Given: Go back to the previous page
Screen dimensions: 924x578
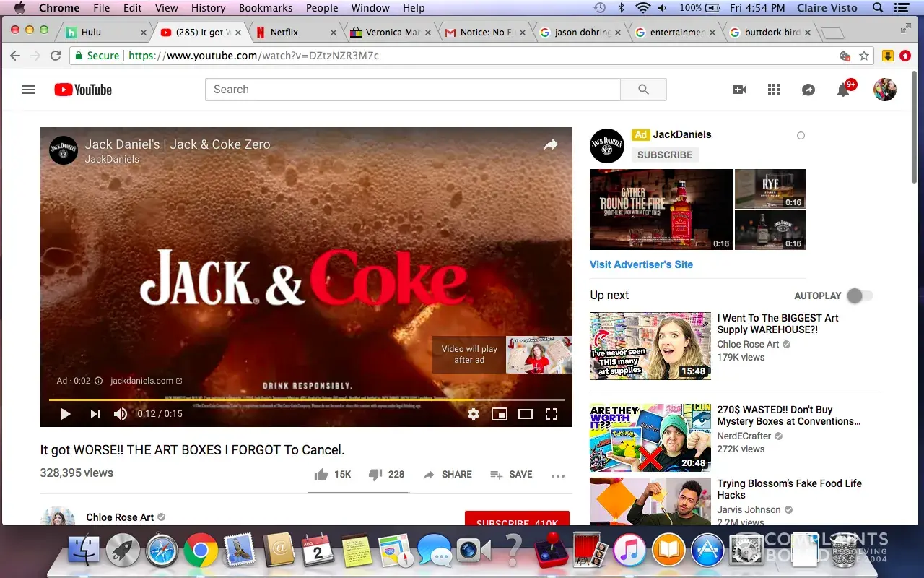Looking at the screenshot, I should (x=15, y=56).
